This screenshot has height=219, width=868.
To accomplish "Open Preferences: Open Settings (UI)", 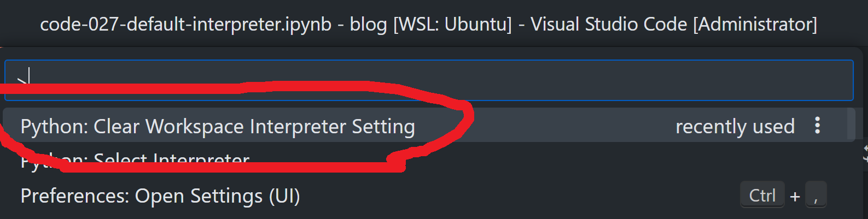I will tap(160, 196).
